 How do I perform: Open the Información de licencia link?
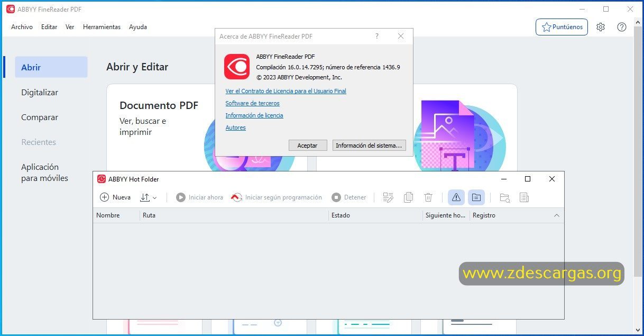(x=254, y=115)
